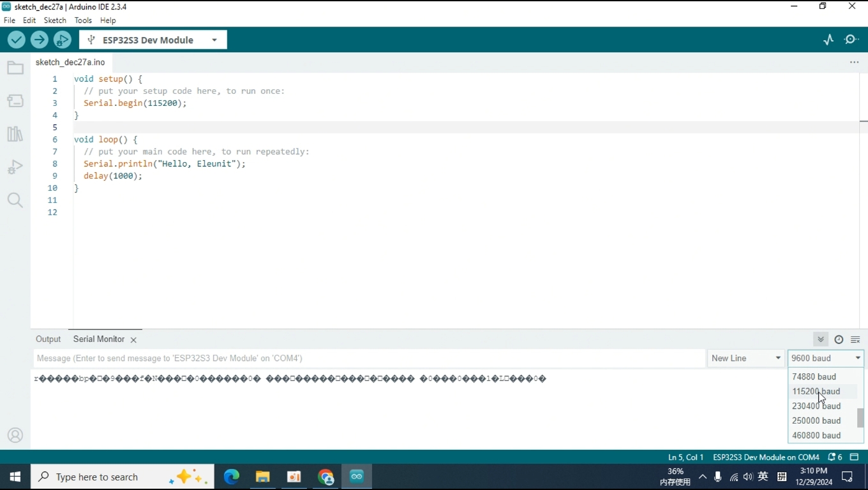This screenshot has width=868, height=490.
Task: Open the File menu
Action: point(10,20)
